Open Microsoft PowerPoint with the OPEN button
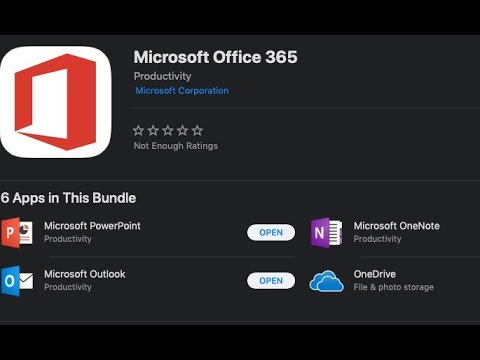The height and width of the screenshot is (360, 480). coord(271,232)
